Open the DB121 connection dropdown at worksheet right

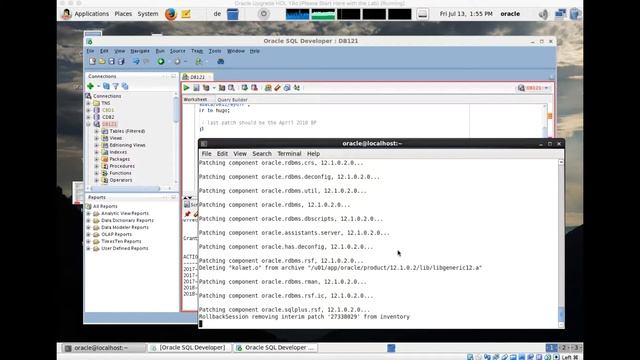click(x=534, y=88)
